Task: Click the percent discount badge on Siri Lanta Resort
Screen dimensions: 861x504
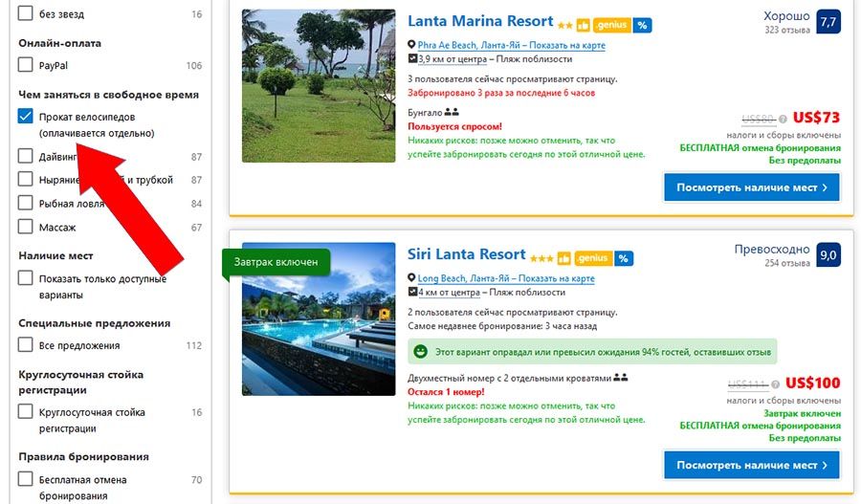Action: (623, 258)
